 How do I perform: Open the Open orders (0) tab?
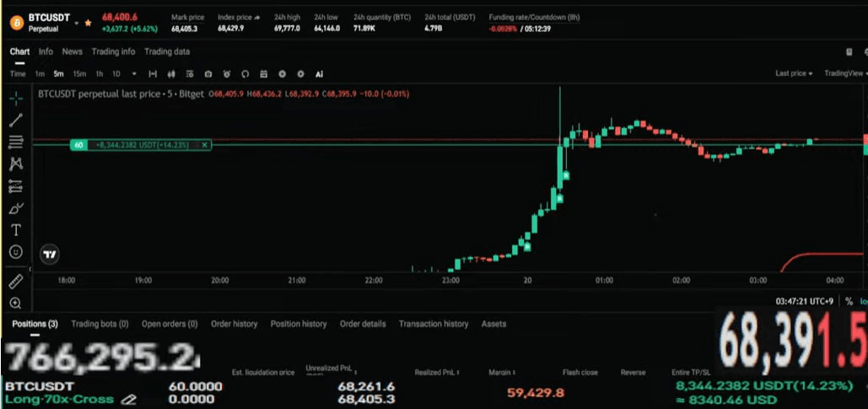[x=170, y=324]
